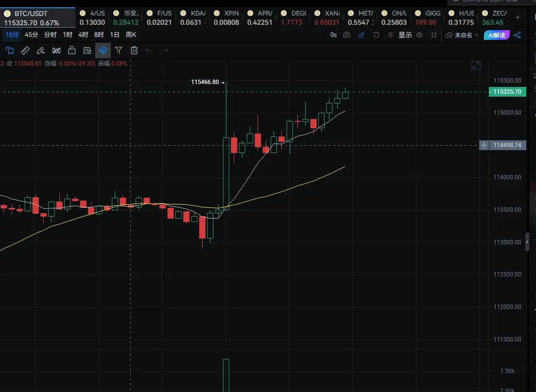The width and height of the screenshot is (536, 392).
Task: Click the funnel filter icon
Action: click(119, 51)
